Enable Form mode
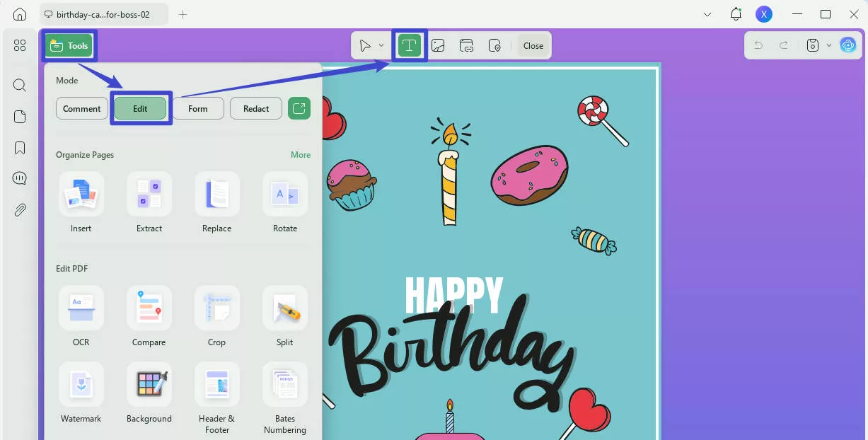Image resolution: width=868 pixels, height=440 pixels. [x=198, y=108]
